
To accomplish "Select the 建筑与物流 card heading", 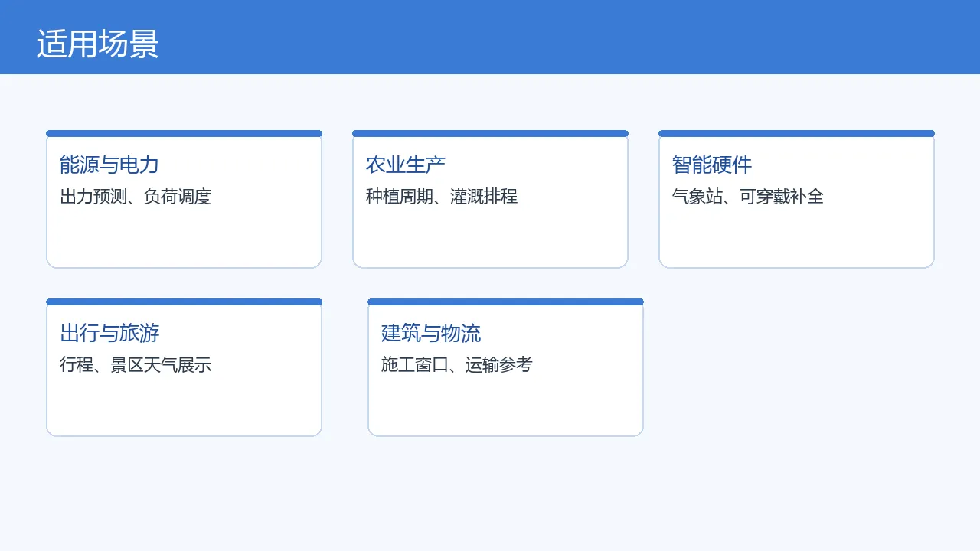I will tap(431, 333).
